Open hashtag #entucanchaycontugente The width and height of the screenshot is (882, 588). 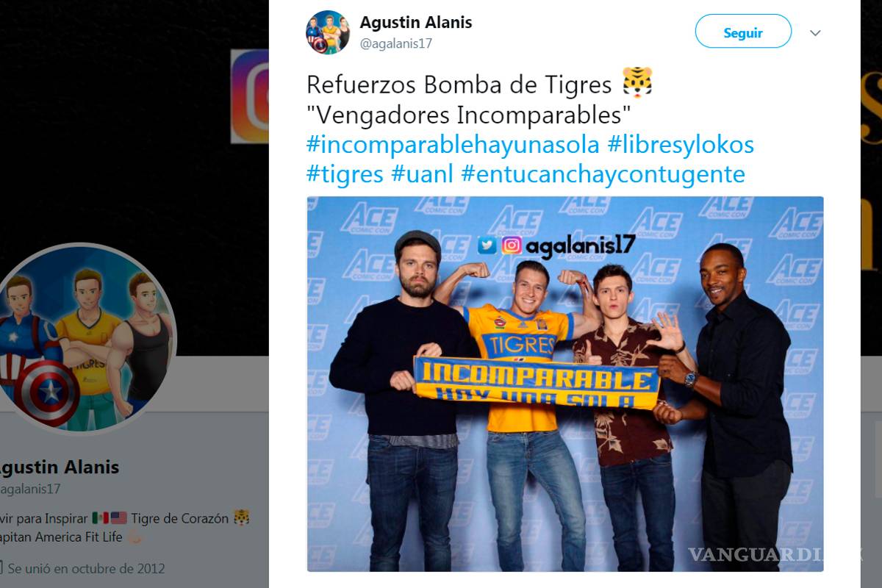603,174
